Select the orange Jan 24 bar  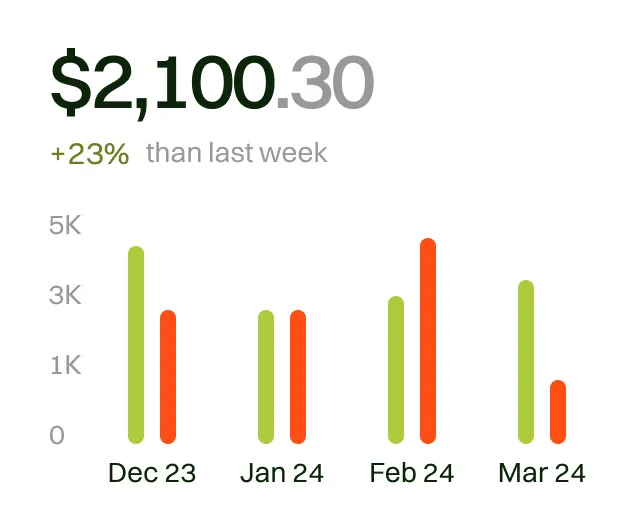298,377
